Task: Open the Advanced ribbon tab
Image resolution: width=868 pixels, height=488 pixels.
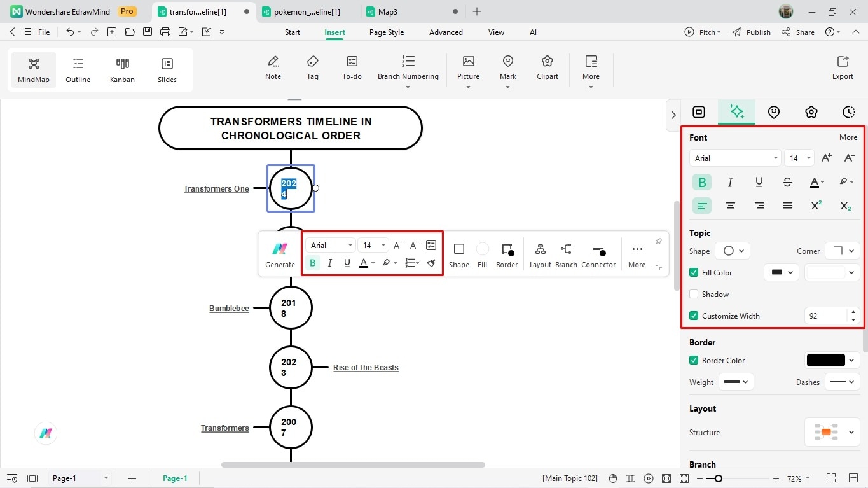Action: click(446, 32)
